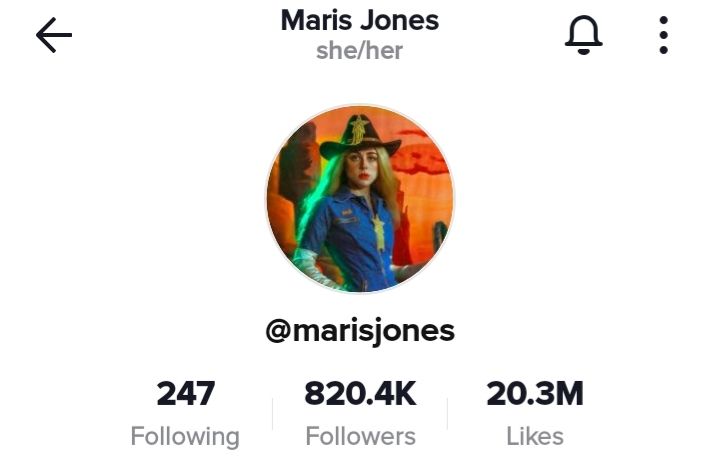Tap the notification bell icon
The image size is (718, 458).
[x=583, y=35]
